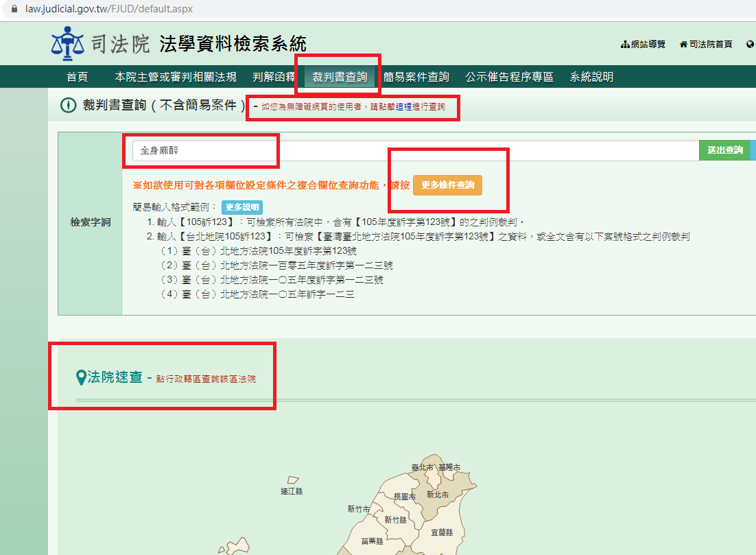
Task: Select 新竹縣 on the court map
Action: pyautogui.click(x=395, y=520)
